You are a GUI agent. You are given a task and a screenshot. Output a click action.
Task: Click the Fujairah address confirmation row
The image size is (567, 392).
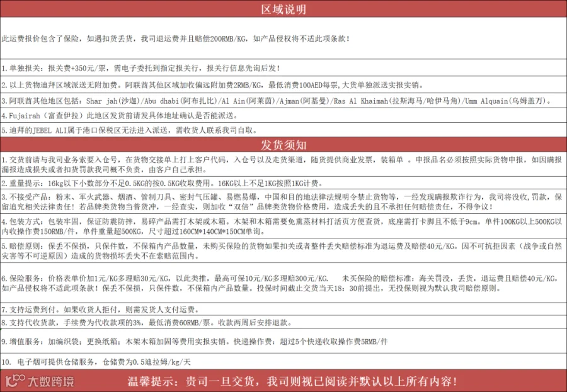coord(283,116)
